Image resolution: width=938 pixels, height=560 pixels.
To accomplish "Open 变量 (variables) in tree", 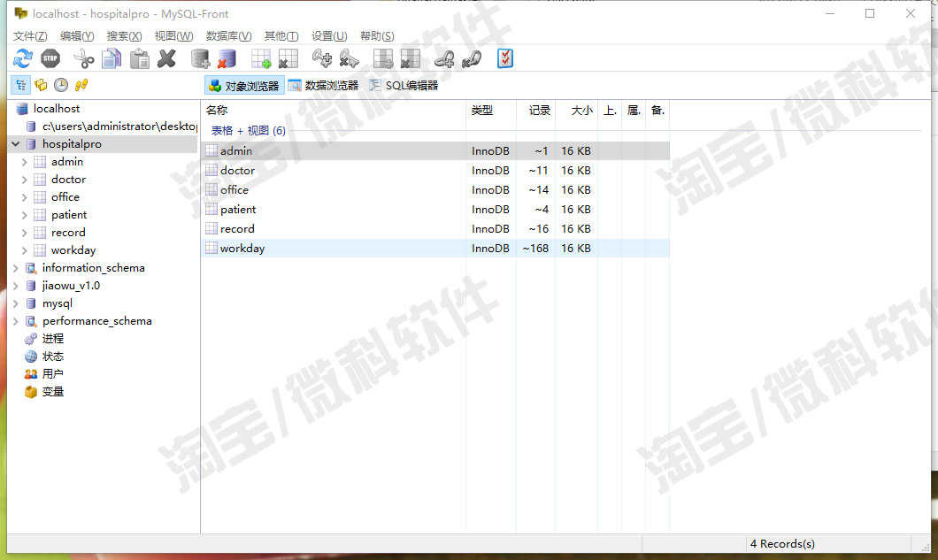I will (x=52, y=392).
